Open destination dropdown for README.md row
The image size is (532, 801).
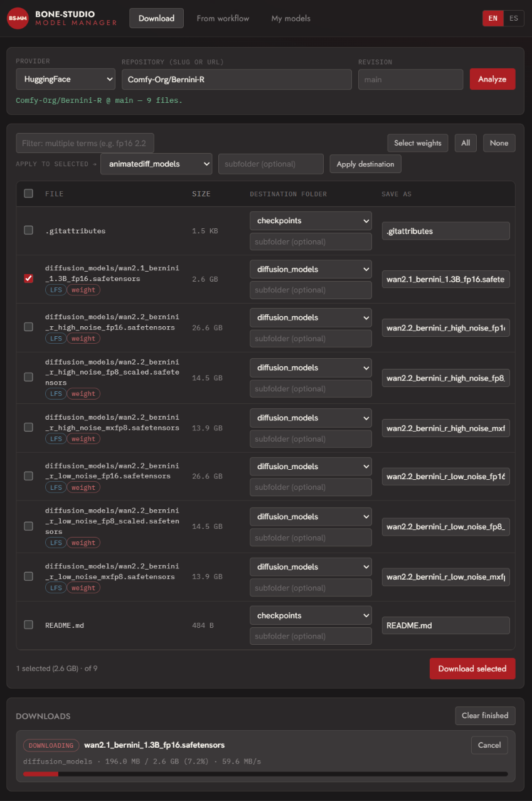pyautogui.click(x=311, y=615)
